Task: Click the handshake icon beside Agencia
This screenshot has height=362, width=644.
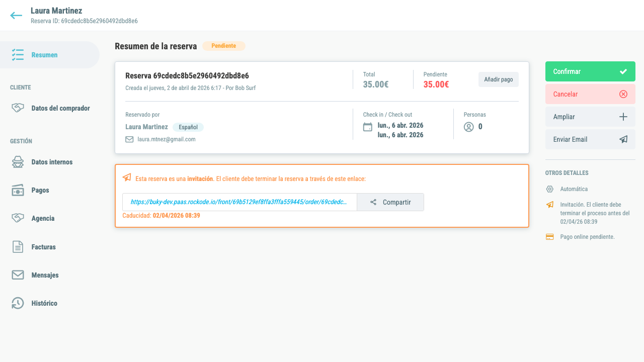Action: pos(18,218)
